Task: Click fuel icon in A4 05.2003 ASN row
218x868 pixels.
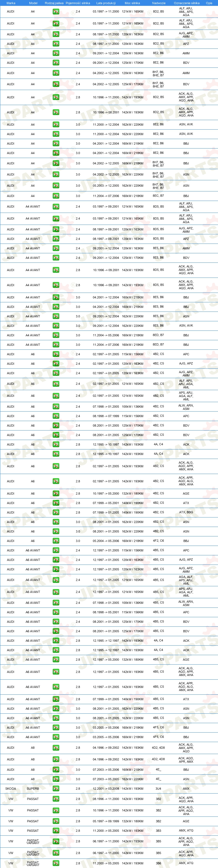Action: (56, 186)
